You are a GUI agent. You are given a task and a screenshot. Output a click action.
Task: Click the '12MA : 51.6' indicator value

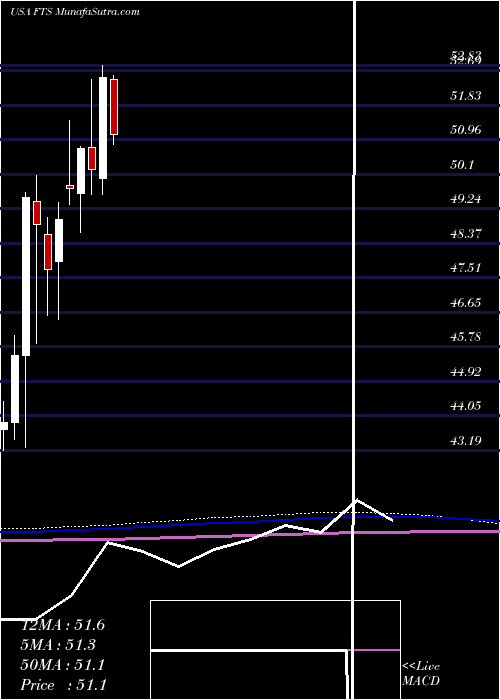[x=63, y=625]
